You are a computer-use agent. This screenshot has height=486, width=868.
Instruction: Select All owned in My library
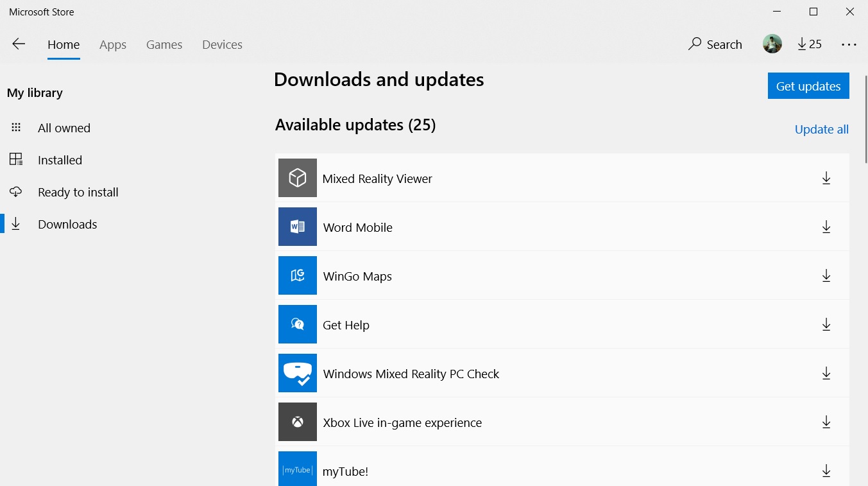pyautogui.click(x=64, y=128)
